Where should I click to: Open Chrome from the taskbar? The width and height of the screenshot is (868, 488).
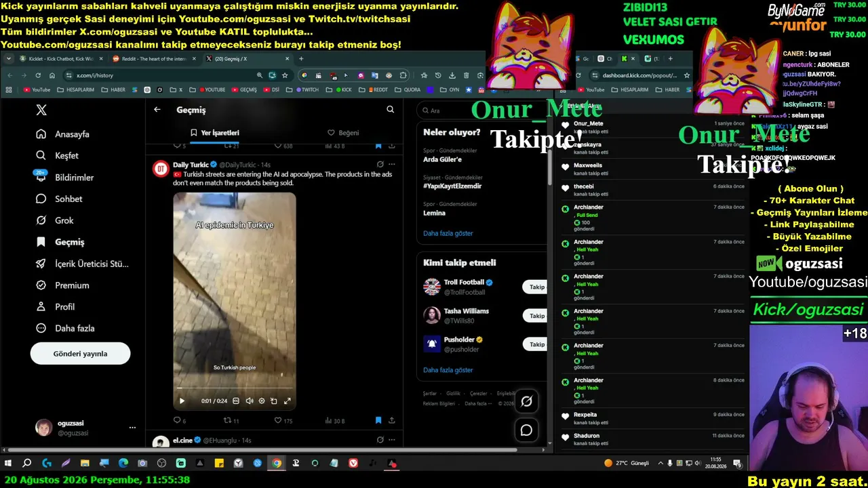[x=277, y=464]
